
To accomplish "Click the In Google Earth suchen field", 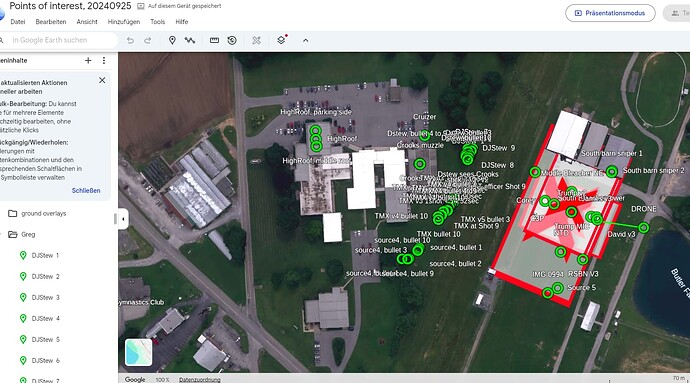I will tap(59, 40).
